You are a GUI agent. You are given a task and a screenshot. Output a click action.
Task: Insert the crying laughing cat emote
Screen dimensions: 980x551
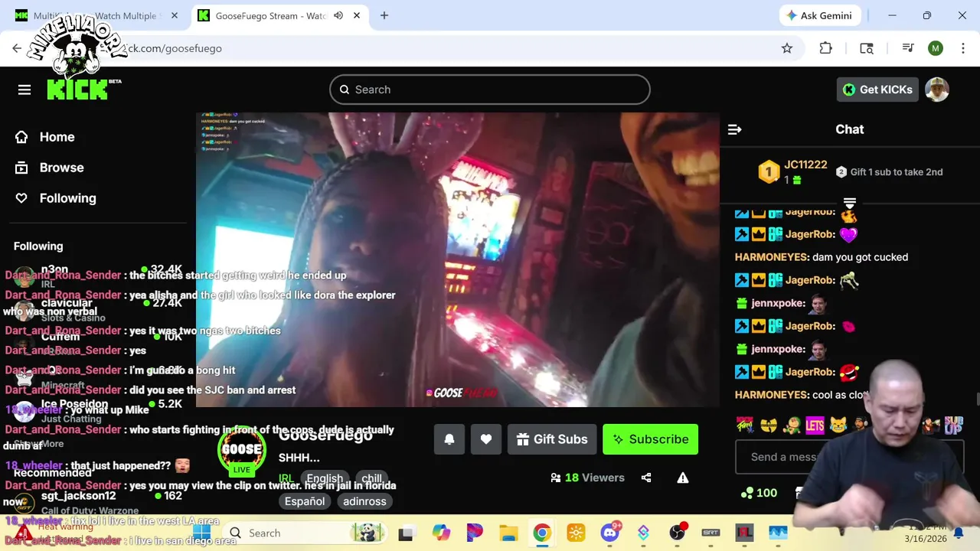(838, 424)
